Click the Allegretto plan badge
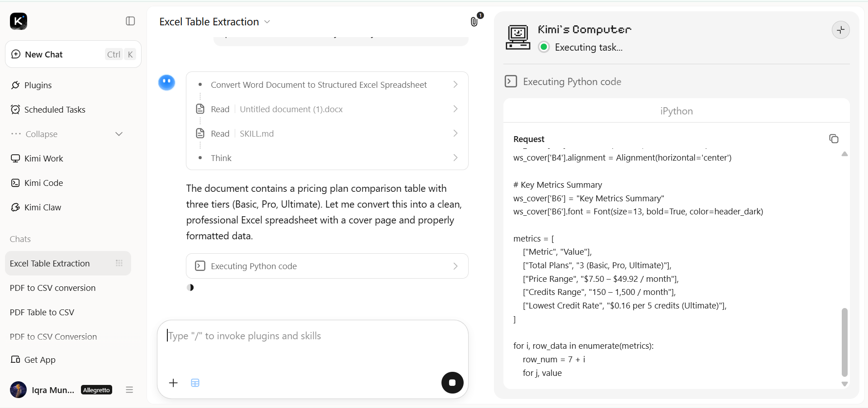Screen dimensions: 868x408 pos(96,390)
